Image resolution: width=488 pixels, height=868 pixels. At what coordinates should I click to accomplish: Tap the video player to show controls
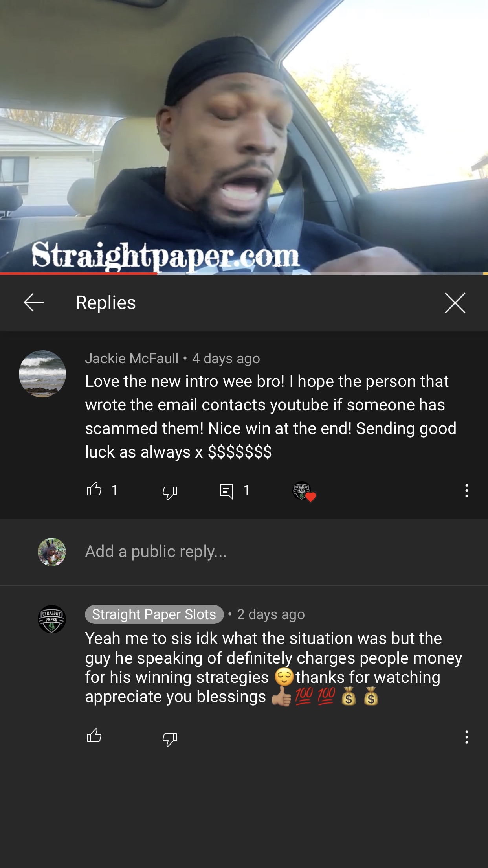(244, 136)
